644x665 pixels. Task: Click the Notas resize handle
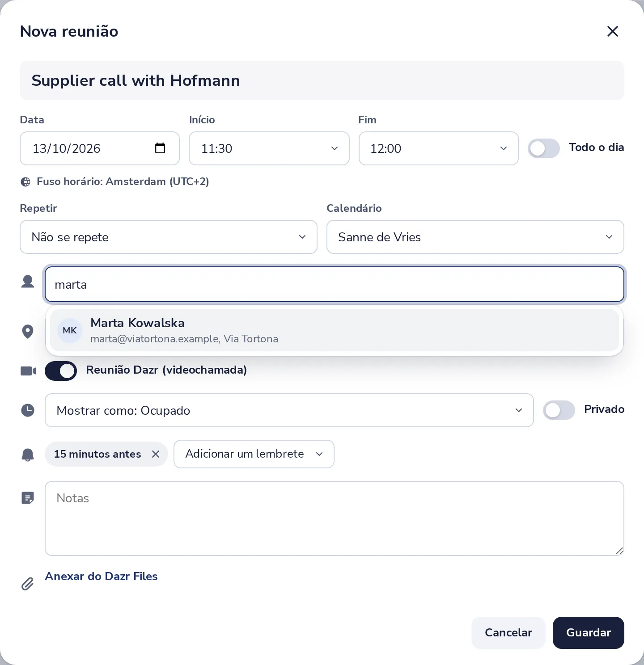point(619,551)
